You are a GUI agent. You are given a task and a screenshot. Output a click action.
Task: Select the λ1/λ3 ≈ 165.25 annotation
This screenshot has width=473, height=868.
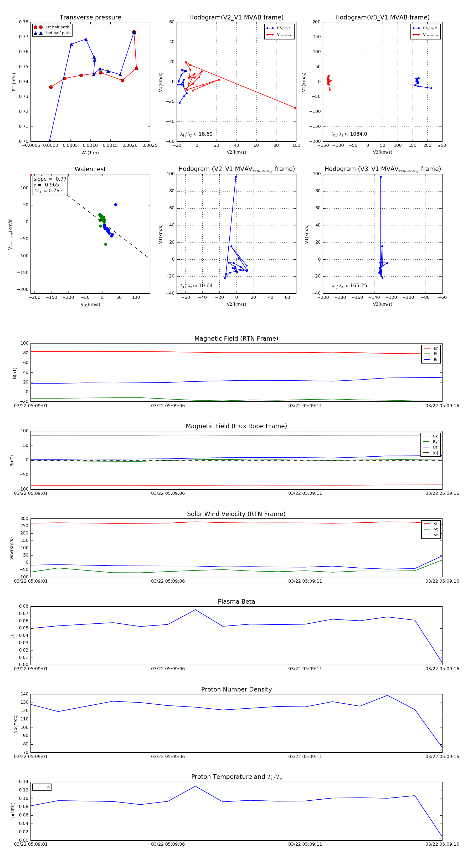(x=349, y=286)
